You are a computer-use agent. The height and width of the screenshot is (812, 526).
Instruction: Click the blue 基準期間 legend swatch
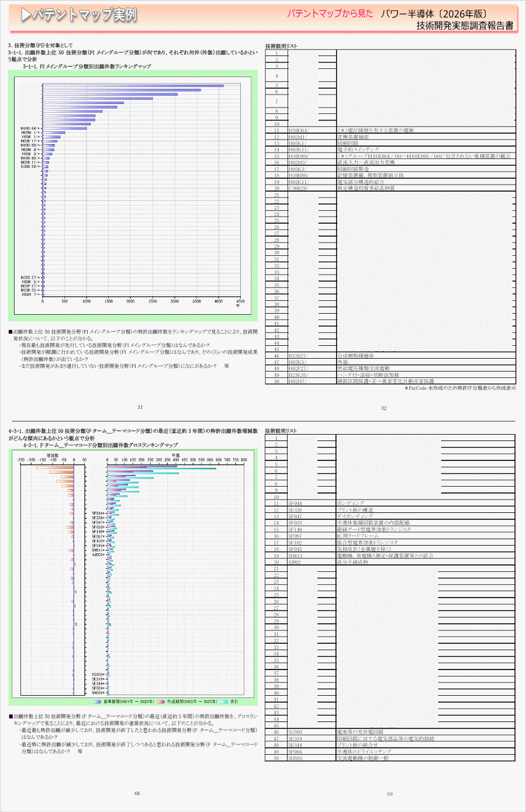(98, 702)
